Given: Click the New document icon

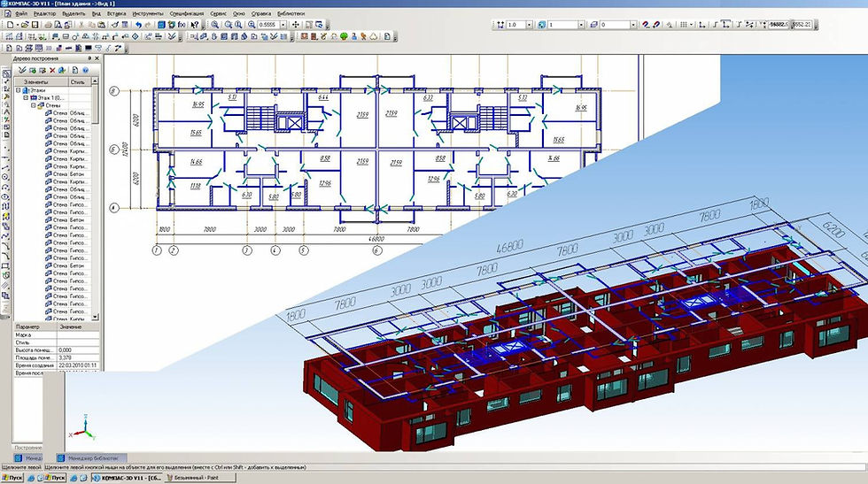Looking at the screenshot, I should coord(8,25).
